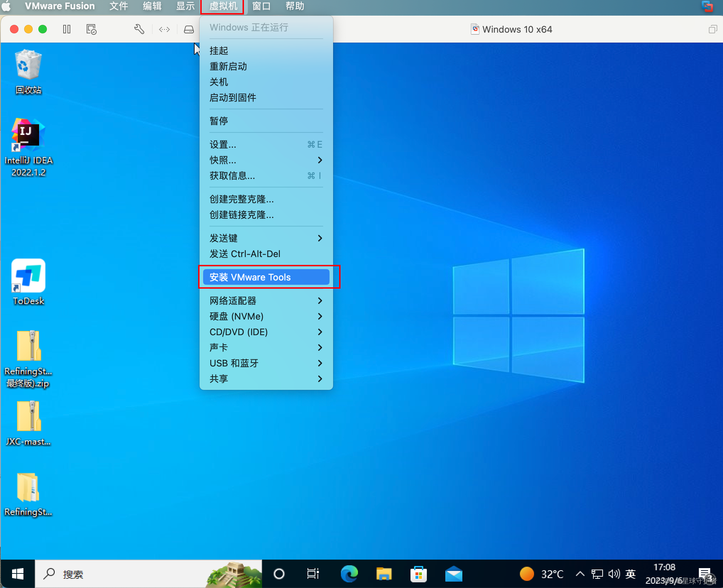Switch input language 英 indicator
The height and width of the screenshot is (588, 723).
pyautogui.click(x=630, y=574)
